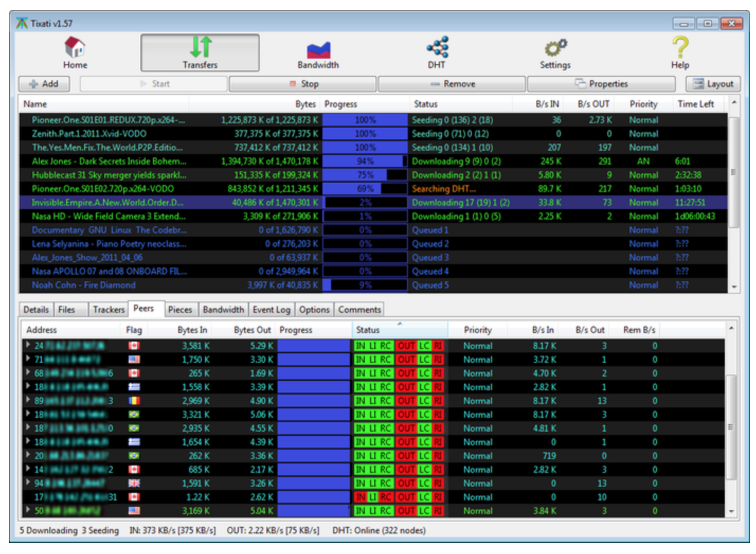756x554 pixels.
Task: Click the 94% progress bar for Alex Jones
Action: coord(365,161)
